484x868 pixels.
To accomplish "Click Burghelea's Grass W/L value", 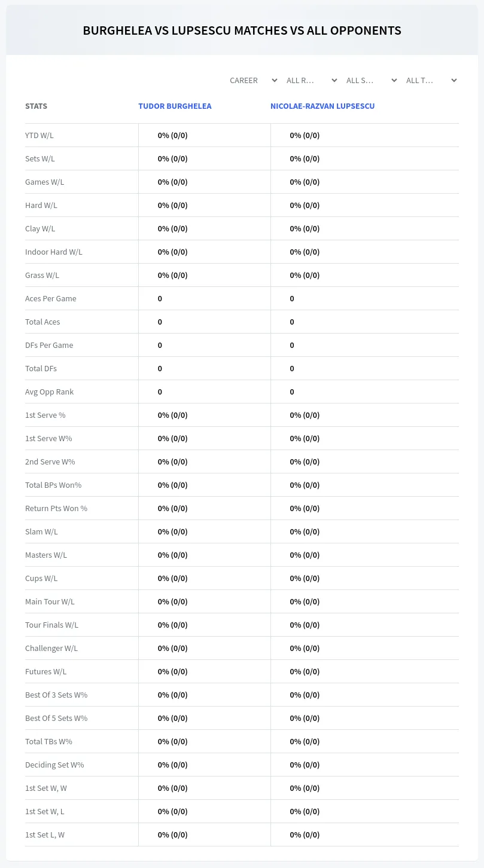I will (173, 275).
